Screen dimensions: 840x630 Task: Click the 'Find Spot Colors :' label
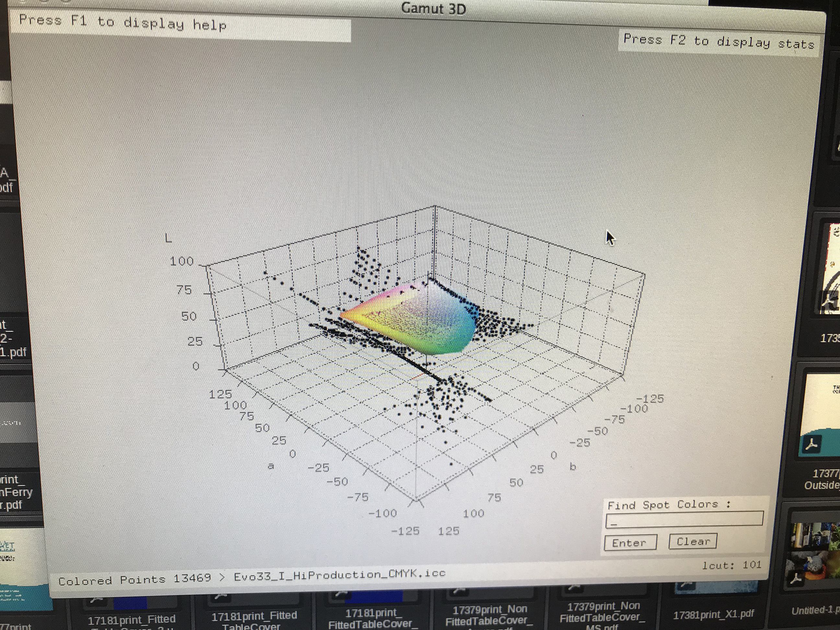(669, 505)
